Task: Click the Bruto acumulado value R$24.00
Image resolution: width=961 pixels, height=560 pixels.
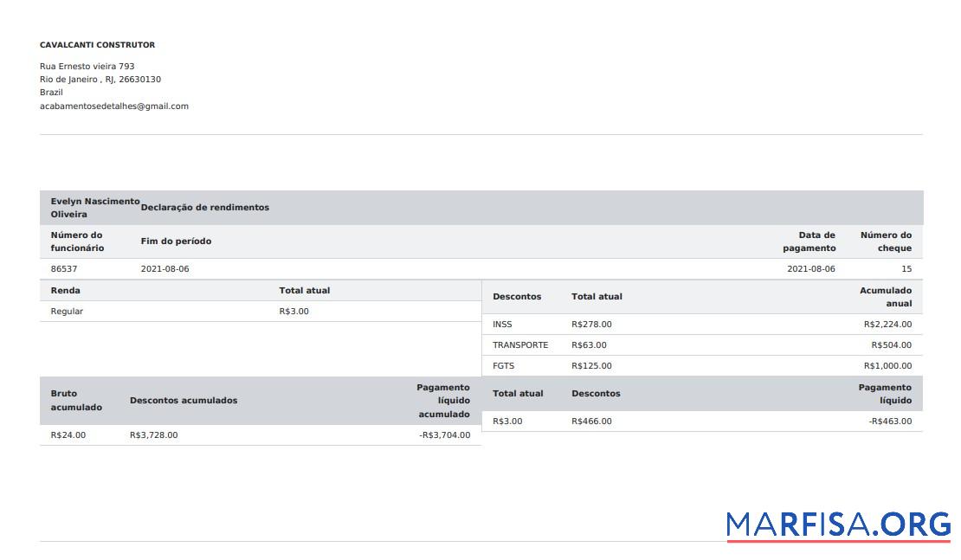Action: click(64, 434)
